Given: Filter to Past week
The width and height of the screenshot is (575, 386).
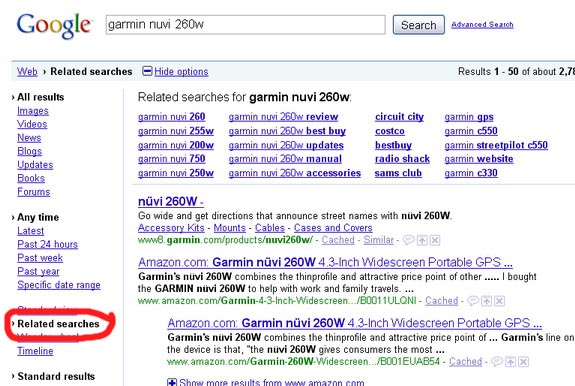Looking at the screenshot, I should coord(40,258).
